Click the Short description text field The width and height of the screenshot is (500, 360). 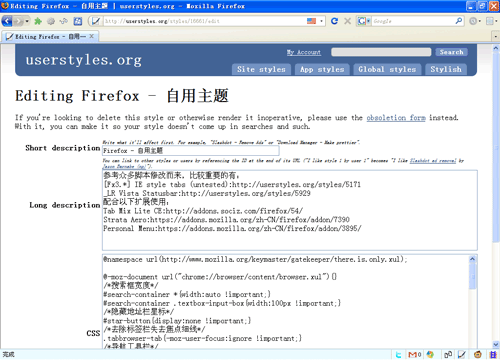click(x=191, y=151)
